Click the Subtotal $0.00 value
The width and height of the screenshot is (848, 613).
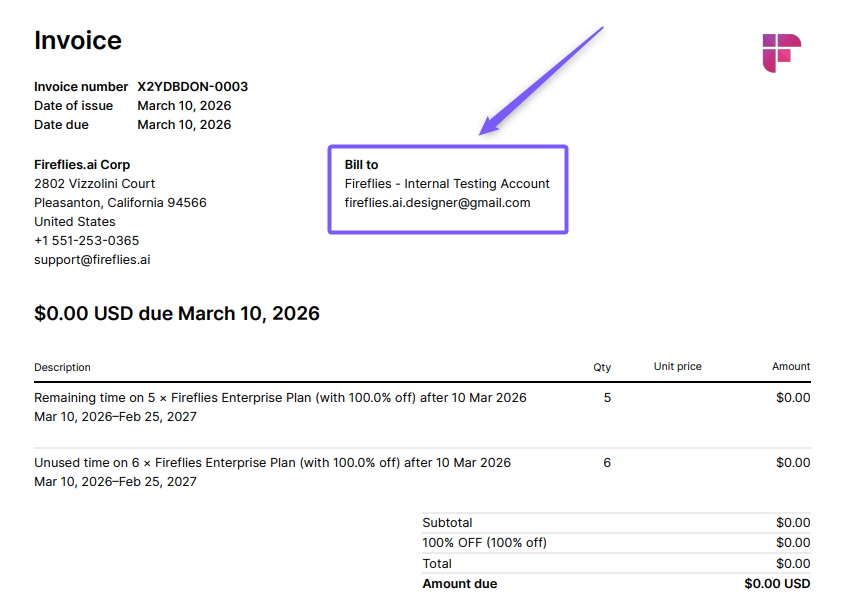click(793, 523)
